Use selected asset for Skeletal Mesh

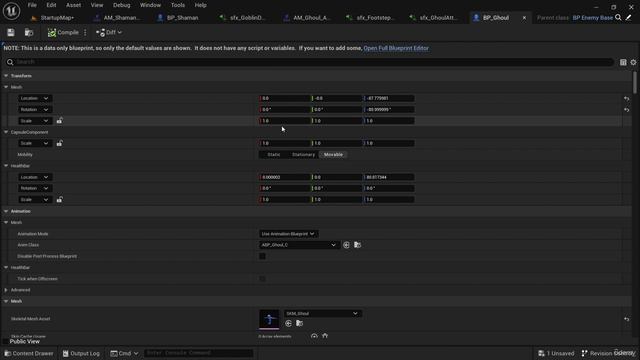pyautogui.click(x=289, y=323)
